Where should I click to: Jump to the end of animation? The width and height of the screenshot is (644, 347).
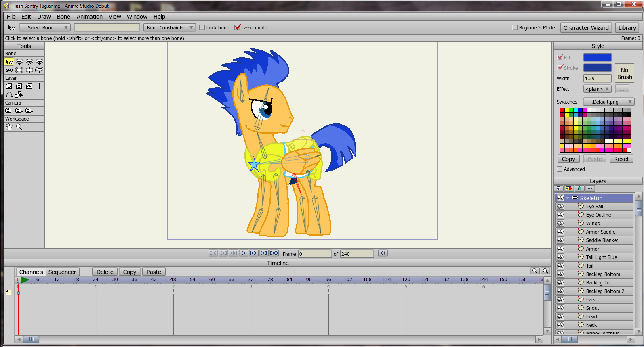[x=274, y=253]
